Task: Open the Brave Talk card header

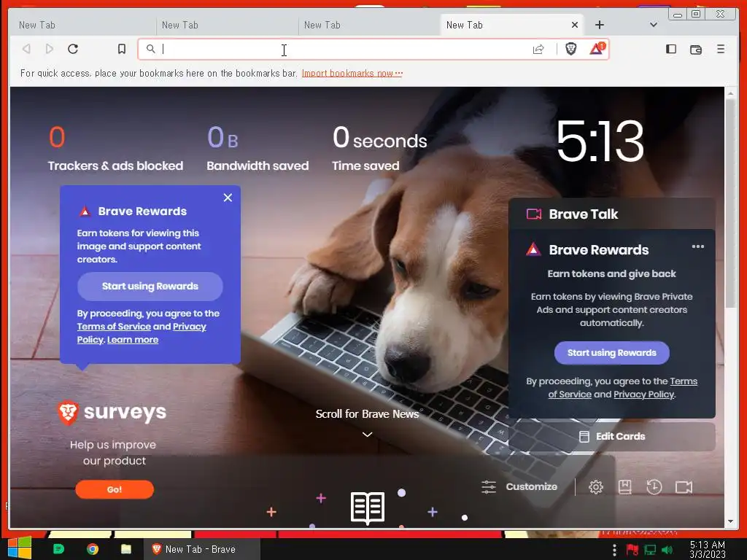Action: (612, 214)
